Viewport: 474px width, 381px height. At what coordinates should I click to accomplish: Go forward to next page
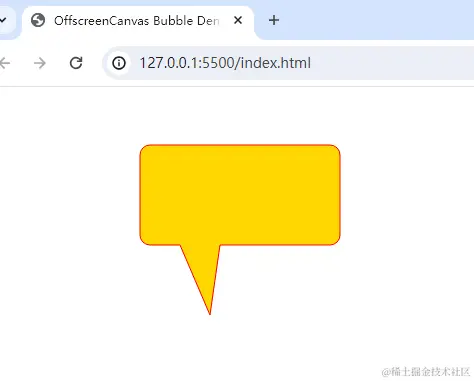coord(40,63)
